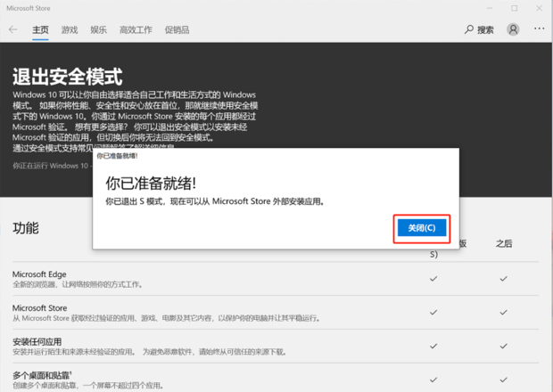Click the 你正在运行 Windows 10 status text
The height and width of the screenshot is (392, 553).
(53, 166)
